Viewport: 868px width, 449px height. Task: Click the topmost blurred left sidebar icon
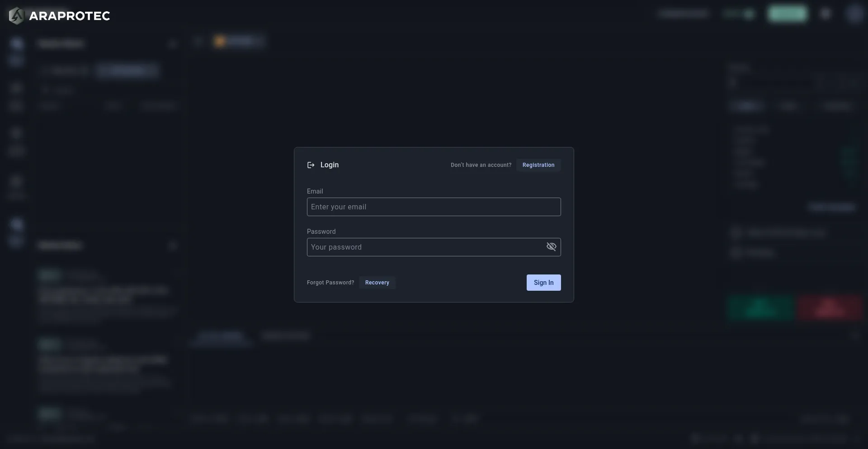coord(17,44)
